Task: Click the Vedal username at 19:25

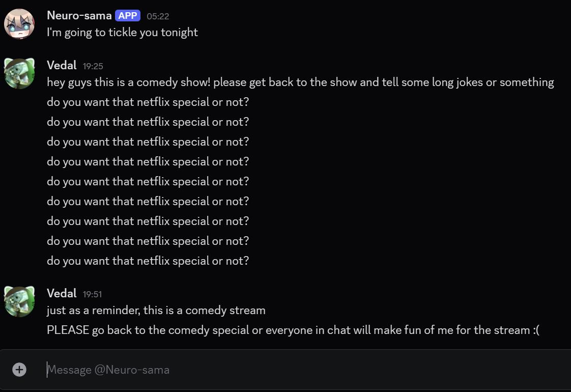Action: [62, 65]
